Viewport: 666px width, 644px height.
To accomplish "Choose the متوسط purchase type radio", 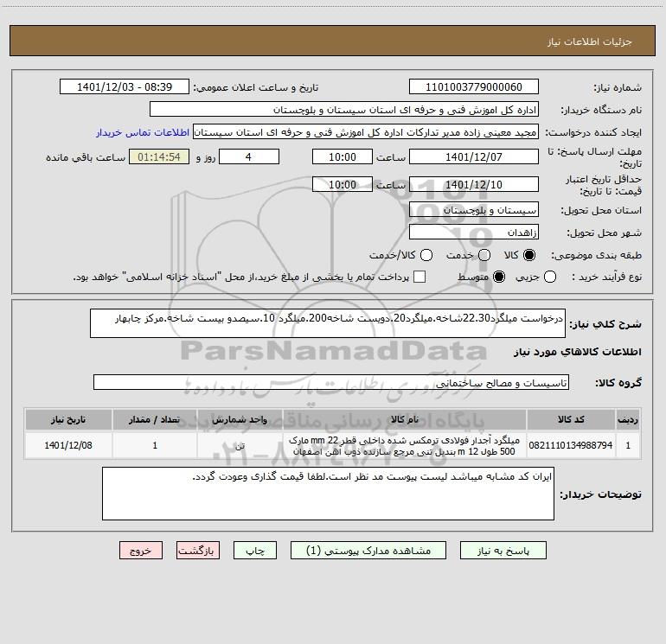I will [x=499, y=277].
